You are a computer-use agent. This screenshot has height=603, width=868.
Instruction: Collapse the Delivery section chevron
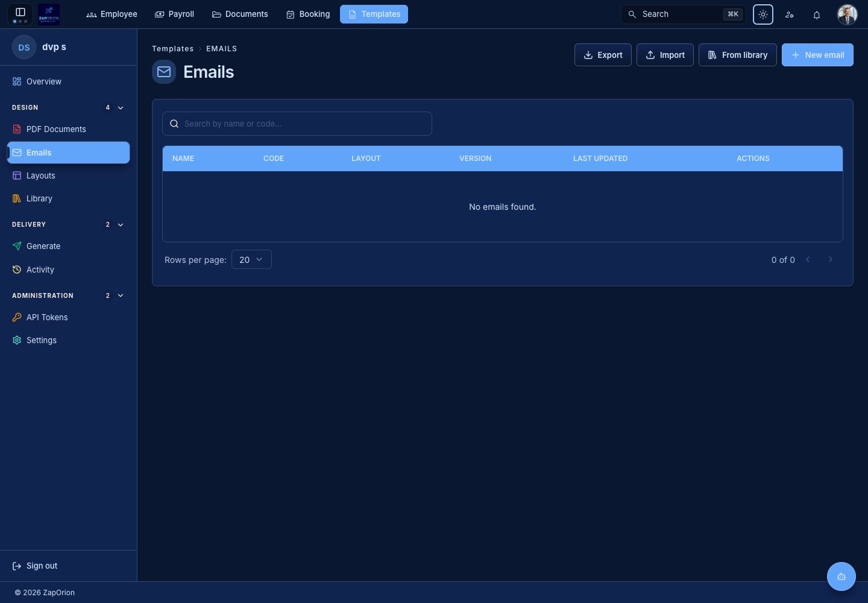[121, 225]
